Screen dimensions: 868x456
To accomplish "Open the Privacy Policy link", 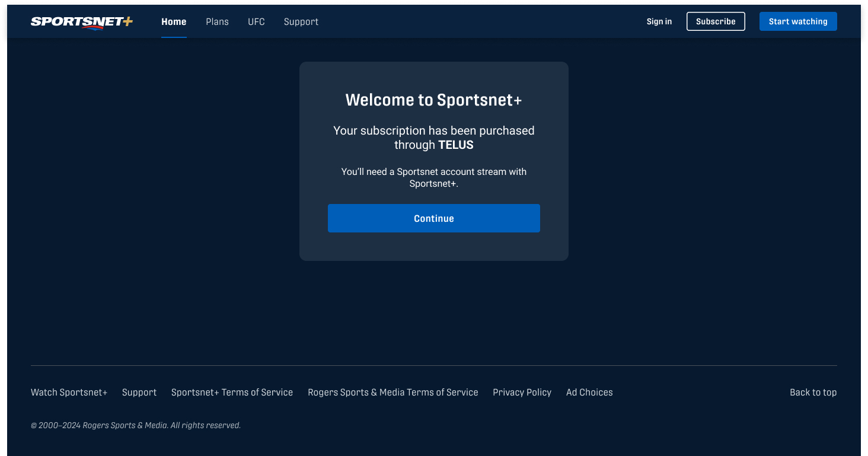I will point(522,393).
